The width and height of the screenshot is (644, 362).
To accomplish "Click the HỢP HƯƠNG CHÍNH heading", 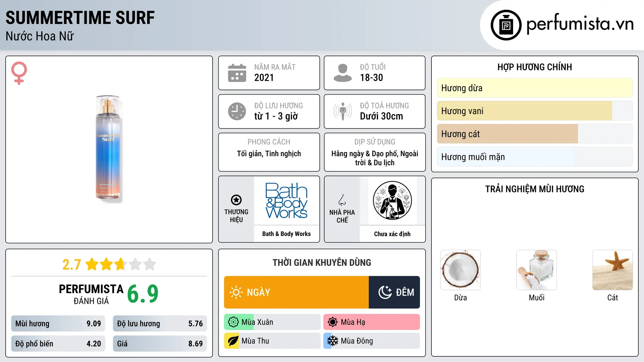I will pyautogui.click(x=535, y=67).
